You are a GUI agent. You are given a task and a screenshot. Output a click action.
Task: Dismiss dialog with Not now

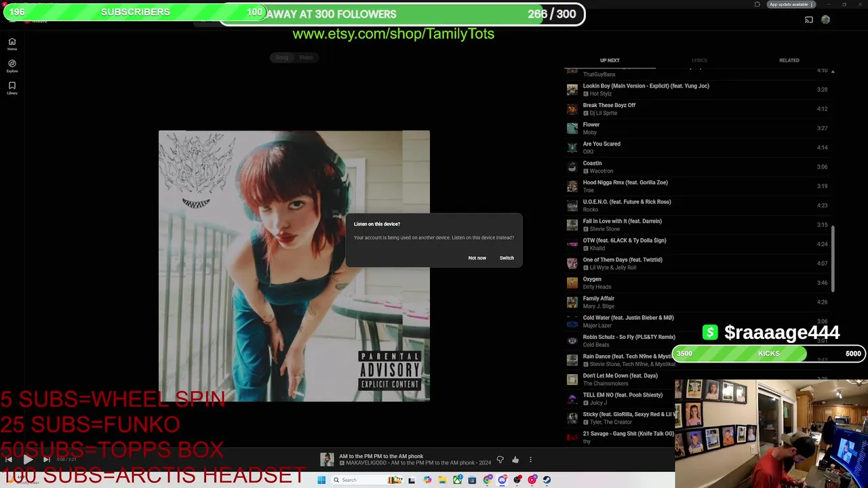[477, 258]
